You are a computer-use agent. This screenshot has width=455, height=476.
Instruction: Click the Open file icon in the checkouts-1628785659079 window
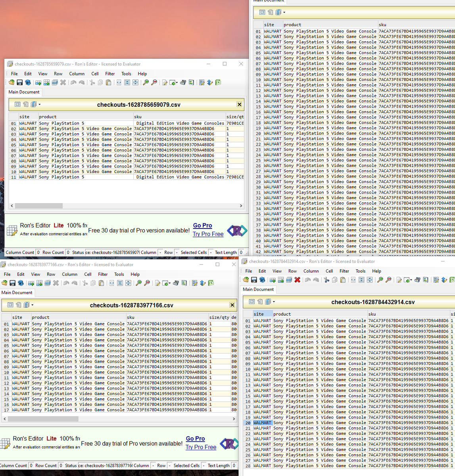click(12, 83)
